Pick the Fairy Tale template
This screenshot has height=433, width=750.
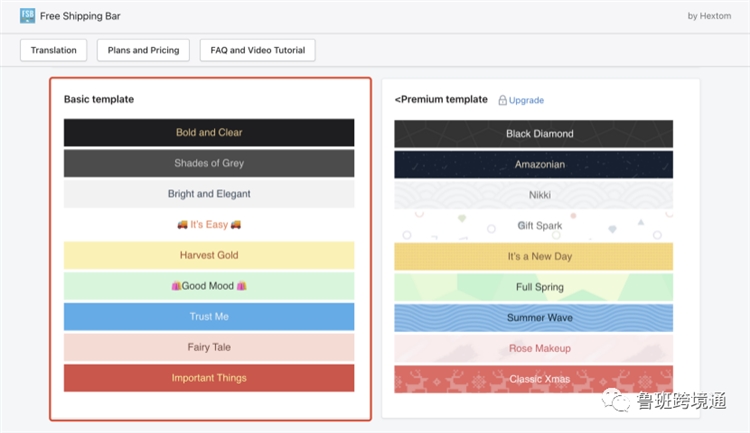tap(209, 348)
